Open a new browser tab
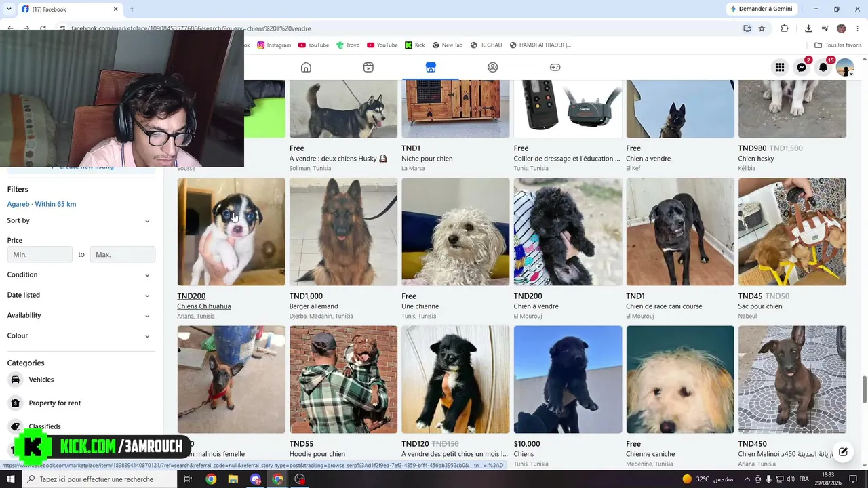 (132, 9)
